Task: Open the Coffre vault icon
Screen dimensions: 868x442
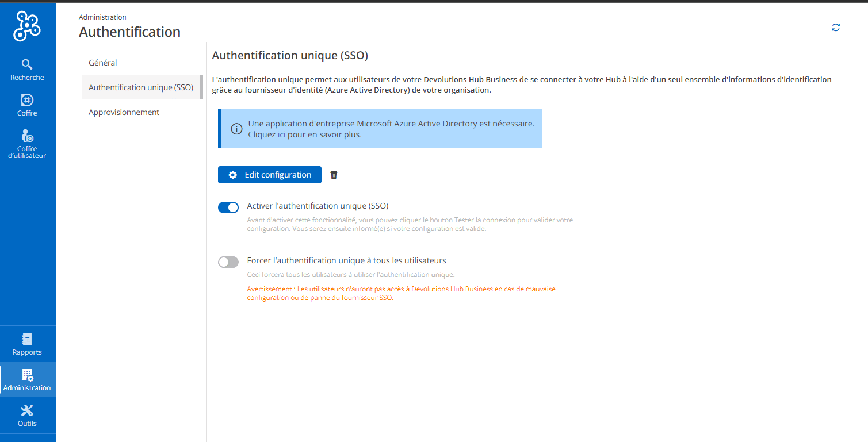Action: [27, 100]
